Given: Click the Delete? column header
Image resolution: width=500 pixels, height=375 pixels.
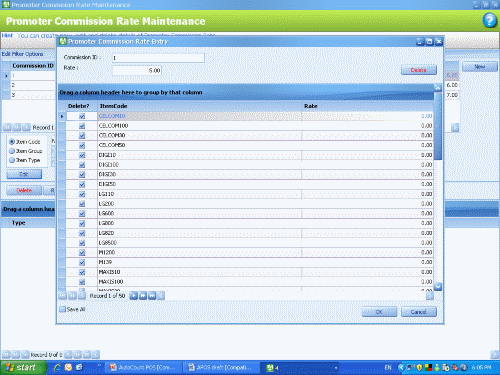Looking at the screenshot, I should coord(79,106).
